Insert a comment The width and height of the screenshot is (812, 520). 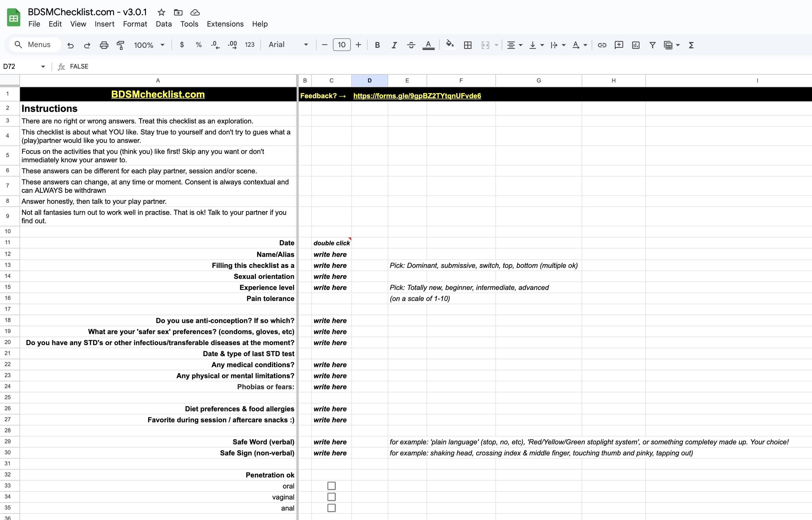tap(618, 44)
